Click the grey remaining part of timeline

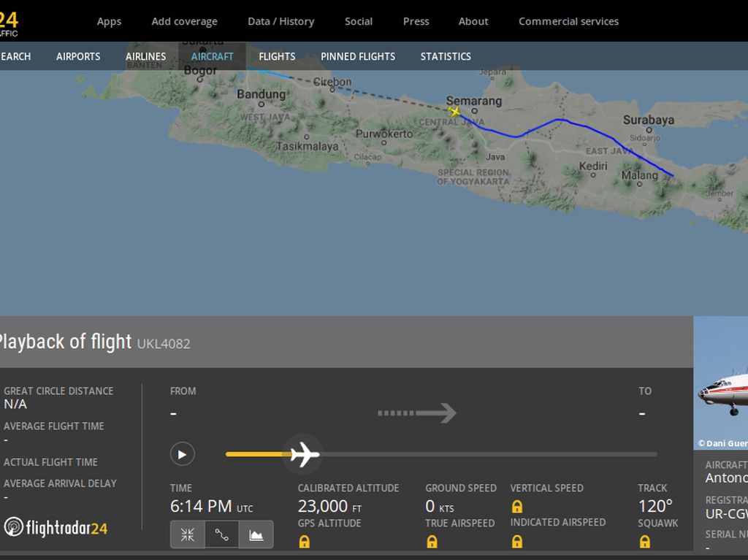[x=489, y=454]
